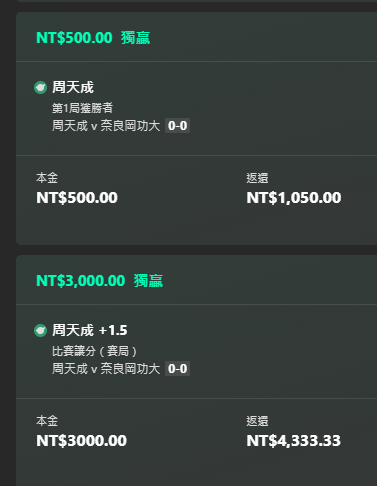Click the NT$3000.00 stake amount under 本金
Image resolution: width=377 pixels, height=486 pixels.
pyautogui.click(x=81, y=441)
